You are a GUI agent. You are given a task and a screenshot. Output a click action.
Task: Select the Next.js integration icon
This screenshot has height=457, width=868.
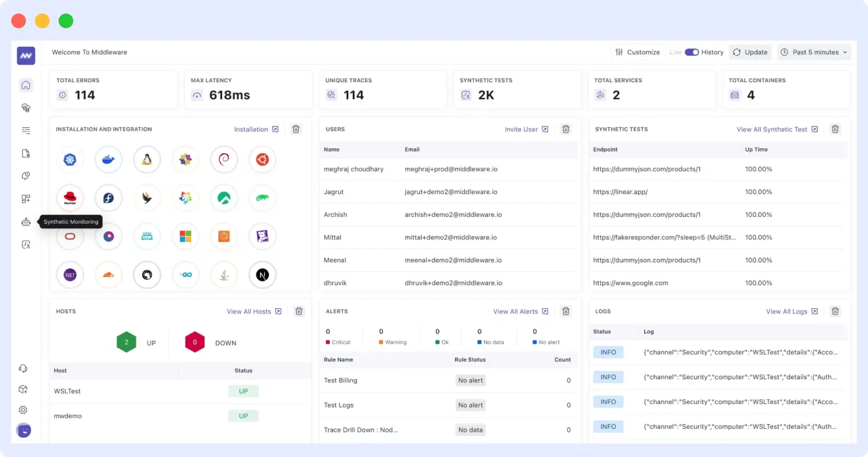click(x=262, y=275)
